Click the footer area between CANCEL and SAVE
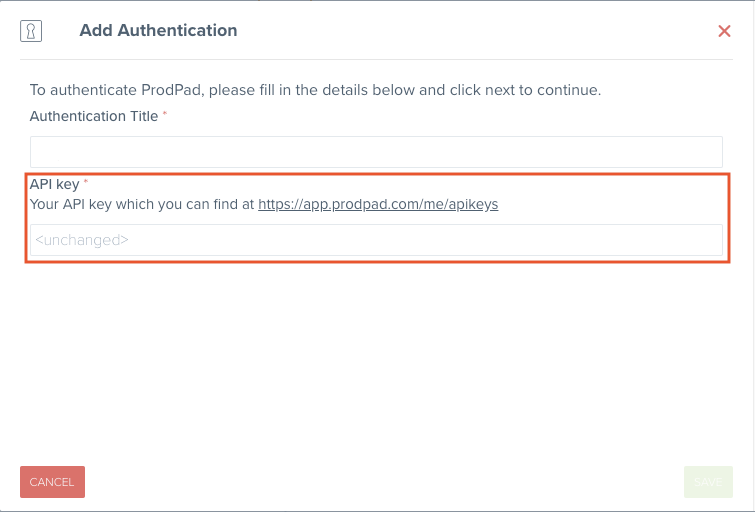The image size is (755, 512). click(380, 482)
